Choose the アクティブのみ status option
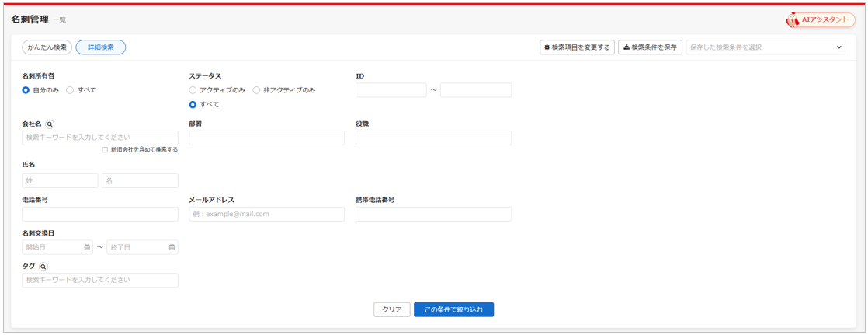 [x=193, y=90]
